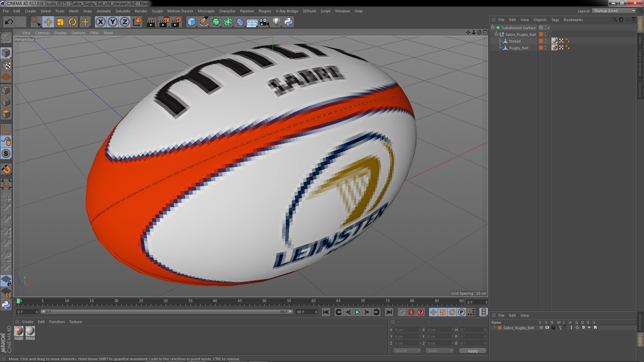Switch to Model mode in left palette
Screen dimensions: 644x362
[6, 53]
